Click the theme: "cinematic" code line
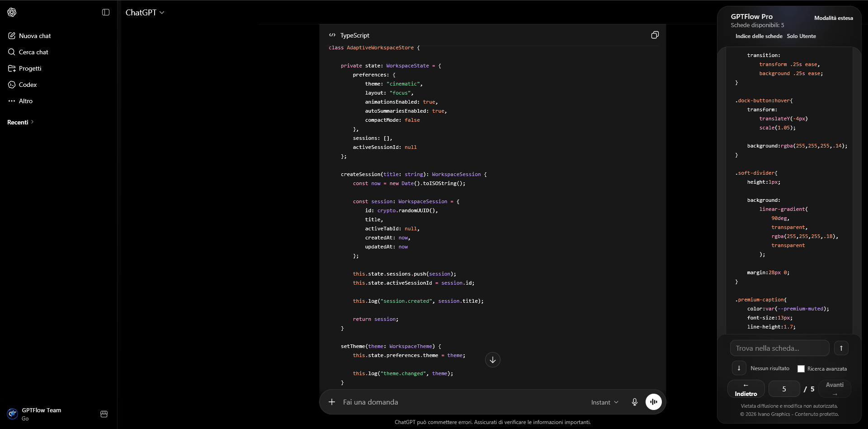The width and height of the screenshot is (868, 429). click(x=394, y=84)
